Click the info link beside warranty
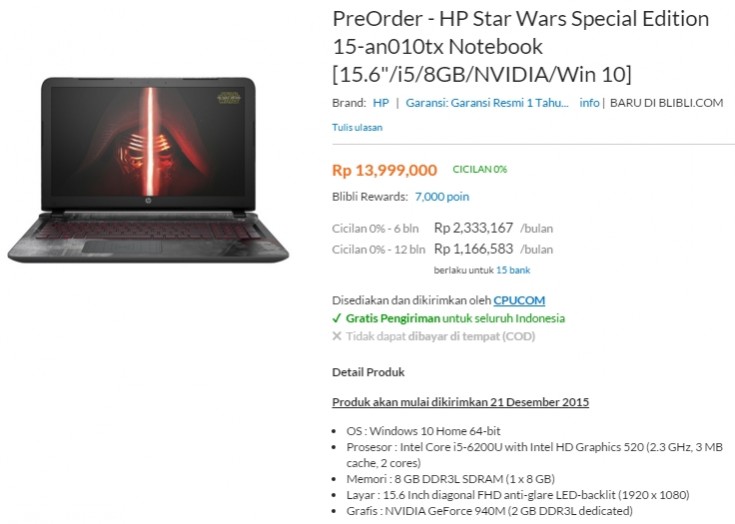The image size is (735, 524). click(589, 103)
